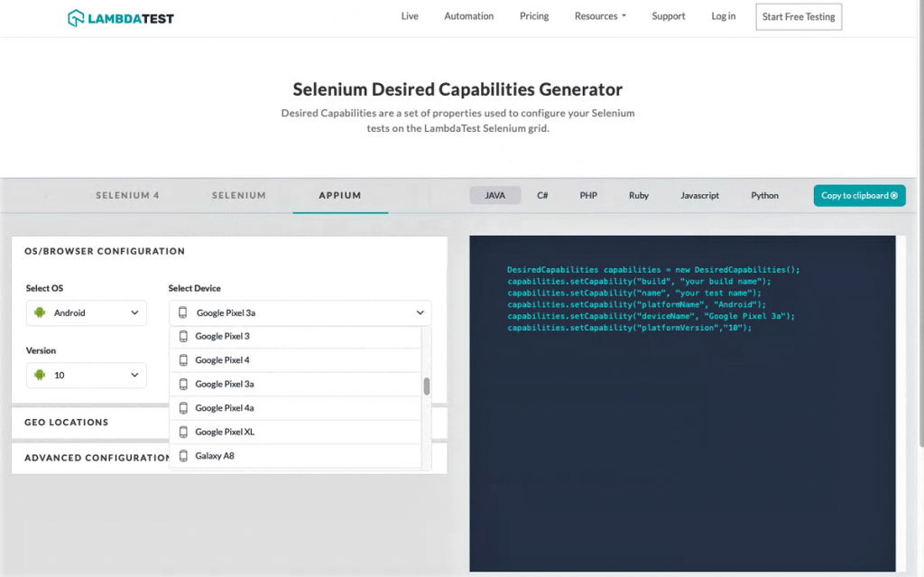Click the Start Free Testing button
924x577 pixels.
click(x=798, y=16)
